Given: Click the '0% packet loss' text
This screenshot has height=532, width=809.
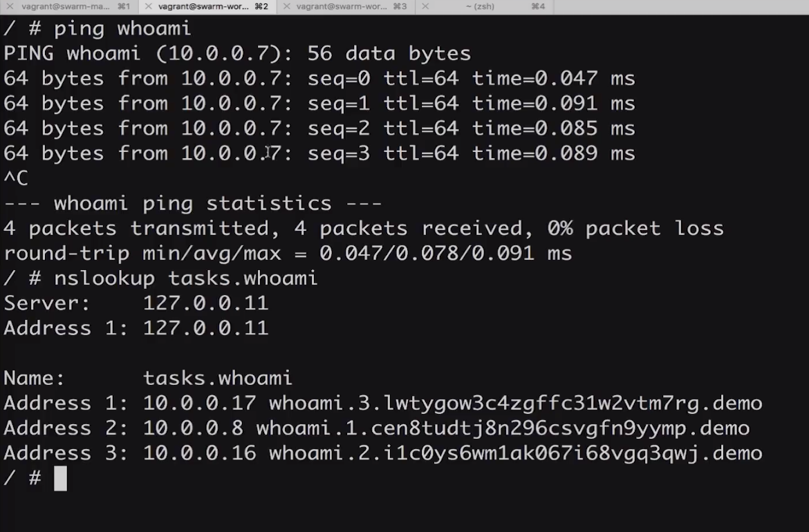Looking at the screenshot, I should [635, 228].
